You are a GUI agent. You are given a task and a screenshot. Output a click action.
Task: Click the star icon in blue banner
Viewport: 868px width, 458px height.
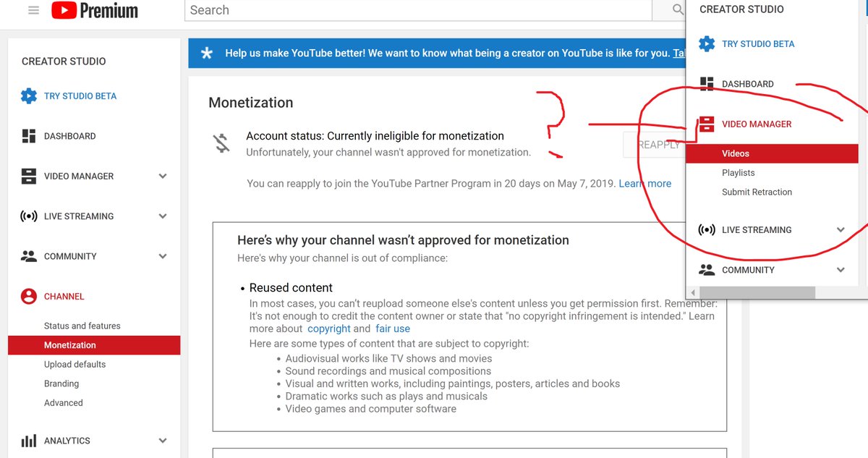pyautogui.click(x=207, y=53)
